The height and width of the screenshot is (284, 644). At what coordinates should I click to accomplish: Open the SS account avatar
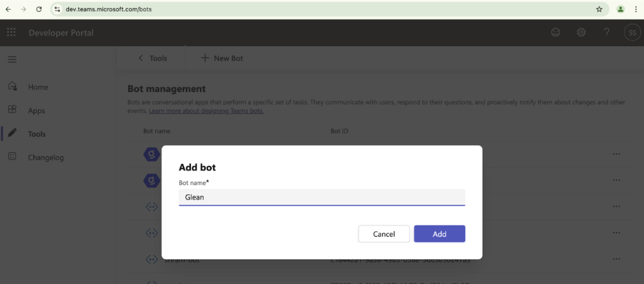coord(632,33)
